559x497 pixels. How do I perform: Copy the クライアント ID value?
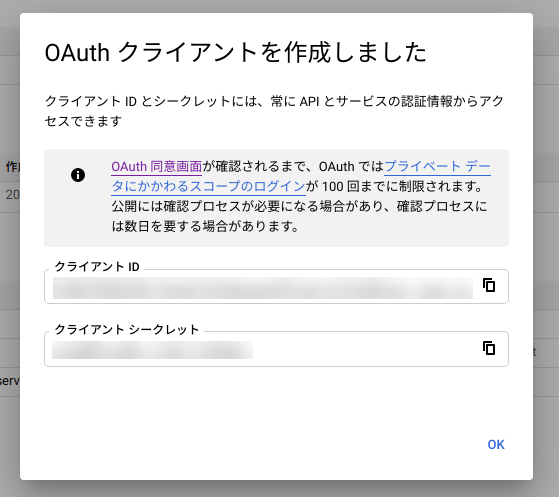point(489,285)
